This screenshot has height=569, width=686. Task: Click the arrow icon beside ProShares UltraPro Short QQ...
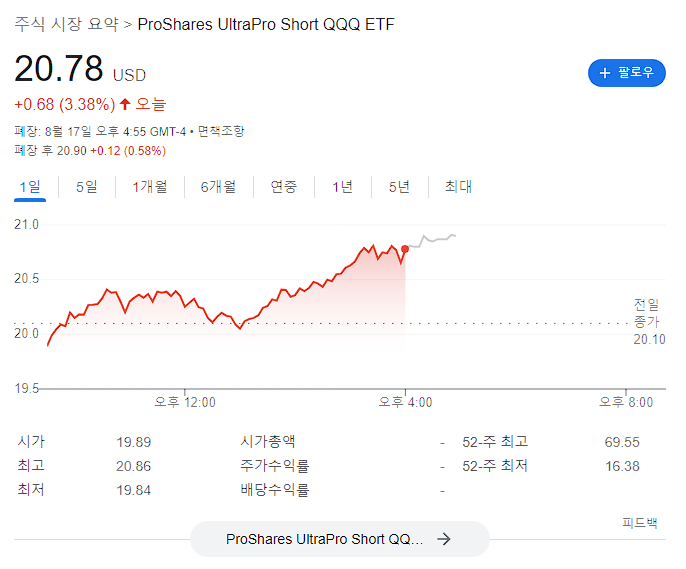tap(444, 539)
